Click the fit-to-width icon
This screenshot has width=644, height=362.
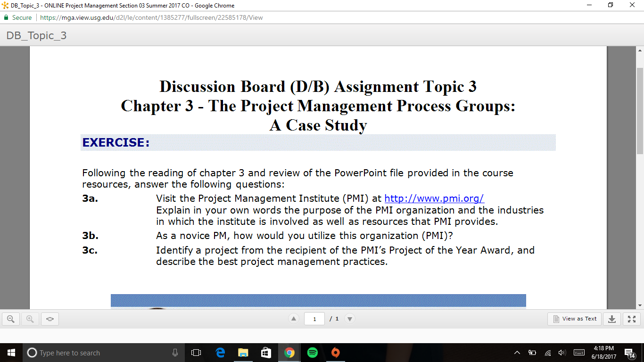tap(50, 319)
